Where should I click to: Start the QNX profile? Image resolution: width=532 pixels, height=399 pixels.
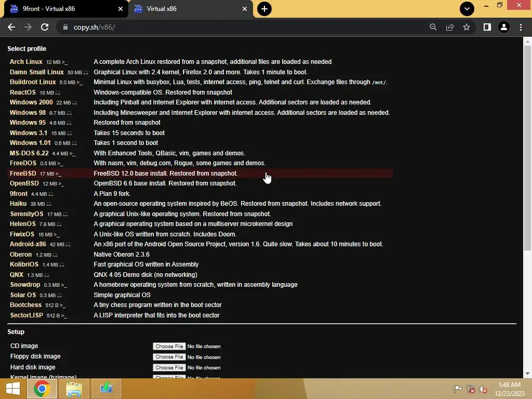point(17,275)
